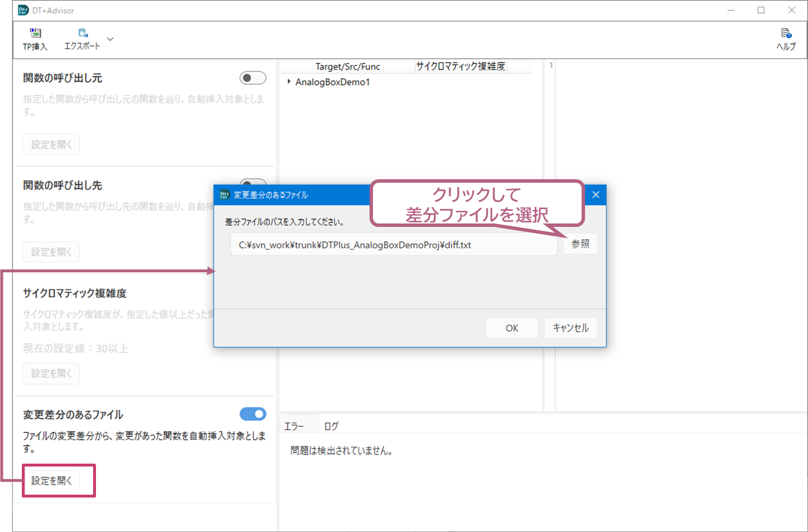Click the diff file path input field
This screenshot has width=808, height=532.
click(x=394, y=245)
